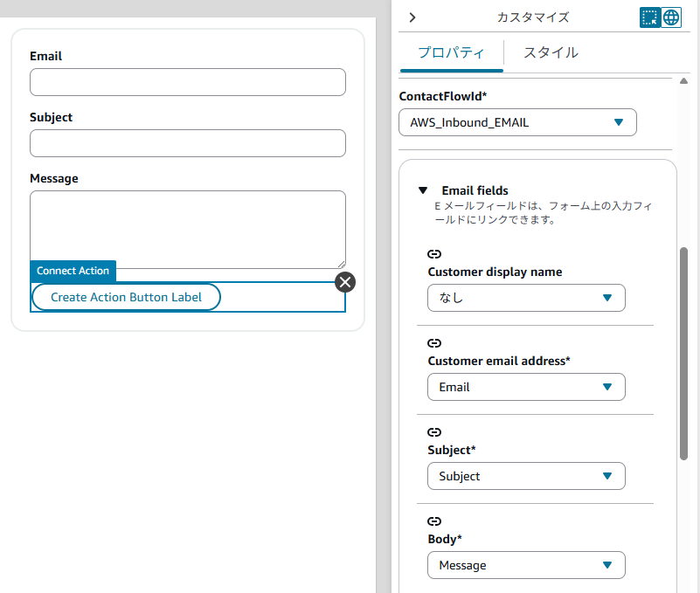This screenshot has width=700, height=593.
Task: Click the Body* label
Action: [x=445, y=539]
